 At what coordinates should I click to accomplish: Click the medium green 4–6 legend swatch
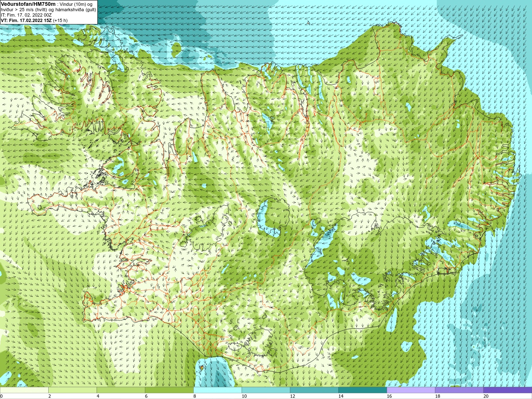click(121, 390)
